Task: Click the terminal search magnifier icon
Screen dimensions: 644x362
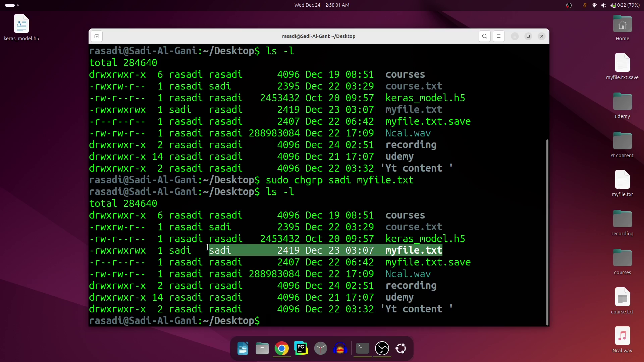Action: tap(484, 36)
